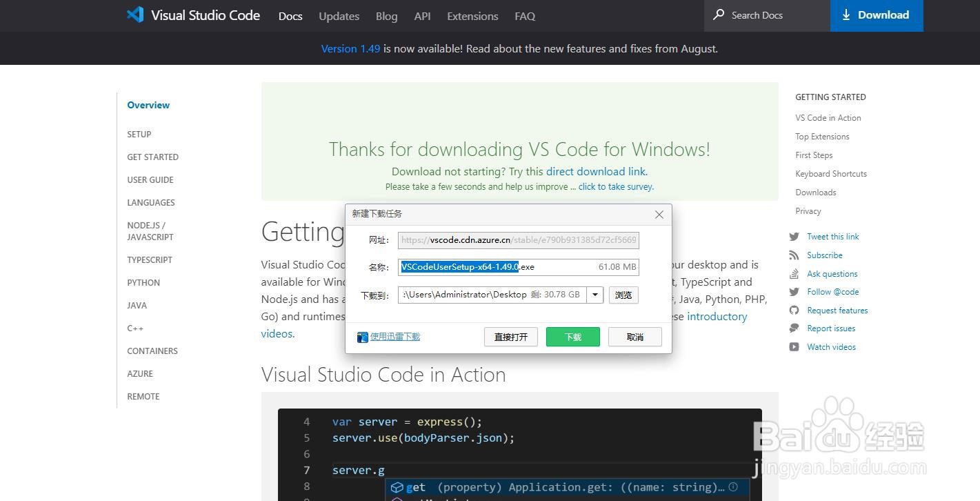Click the comment icon beside Report issues
980x501 pixels.
click(x=794, y=328)
